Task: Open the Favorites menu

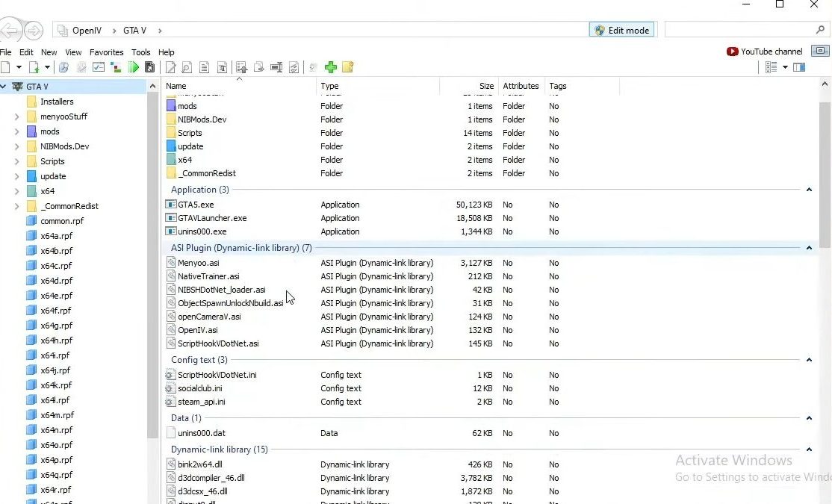Action: [x=106, y=52]
